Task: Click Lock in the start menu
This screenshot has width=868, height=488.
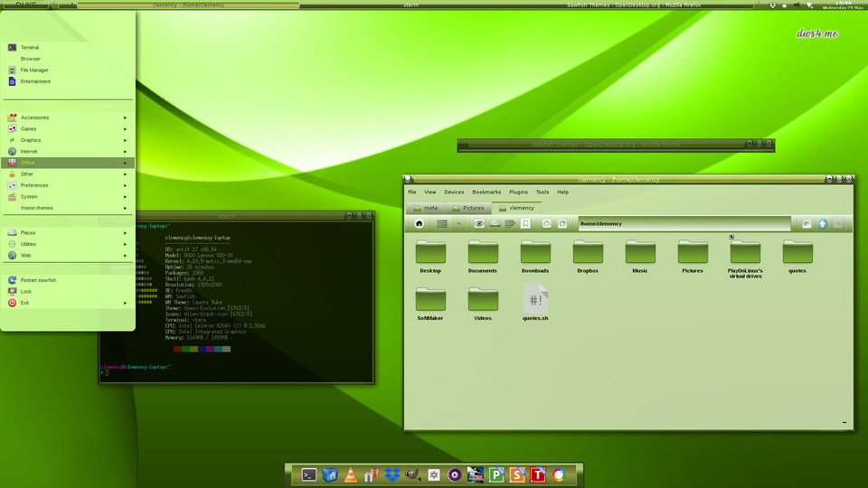Action: click(68, 292)
